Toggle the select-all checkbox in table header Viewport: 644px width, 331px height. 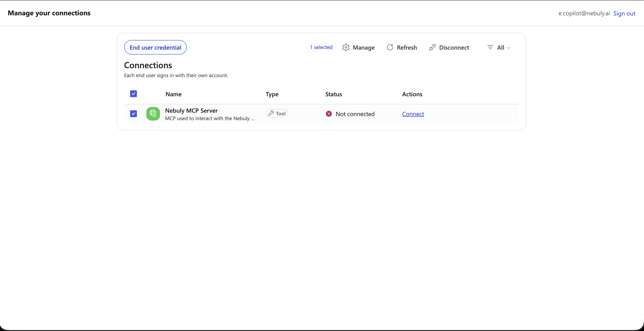[x=133, y=94]
